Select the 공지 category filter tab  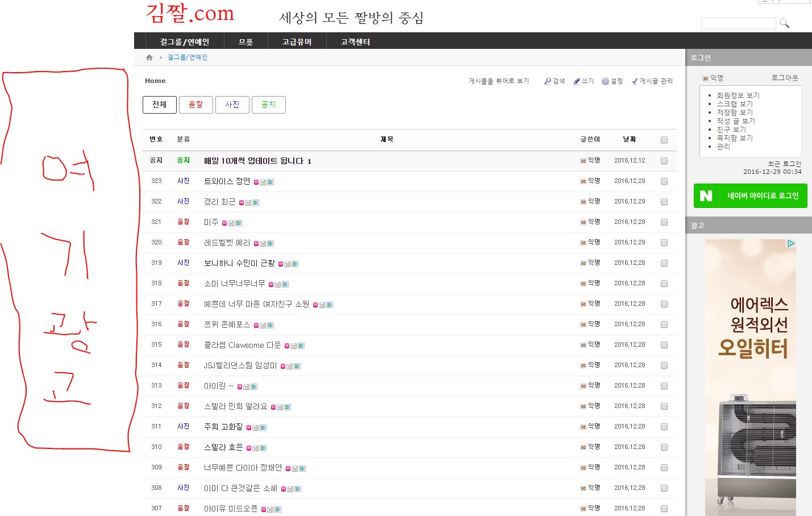coord(268,105)
